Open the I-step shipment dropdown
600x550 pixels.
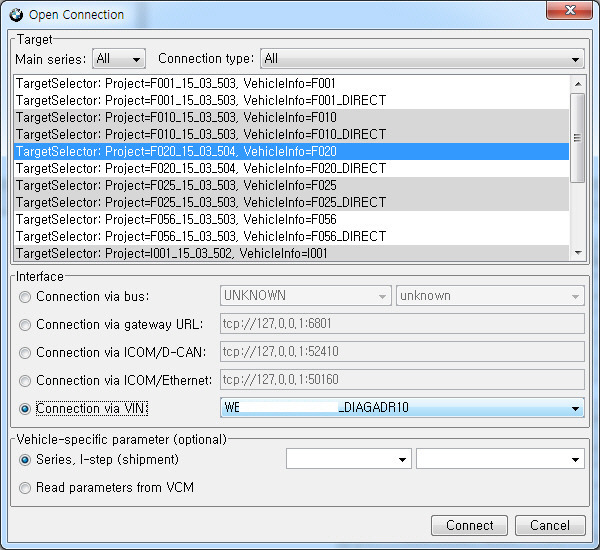coord(500,459)
